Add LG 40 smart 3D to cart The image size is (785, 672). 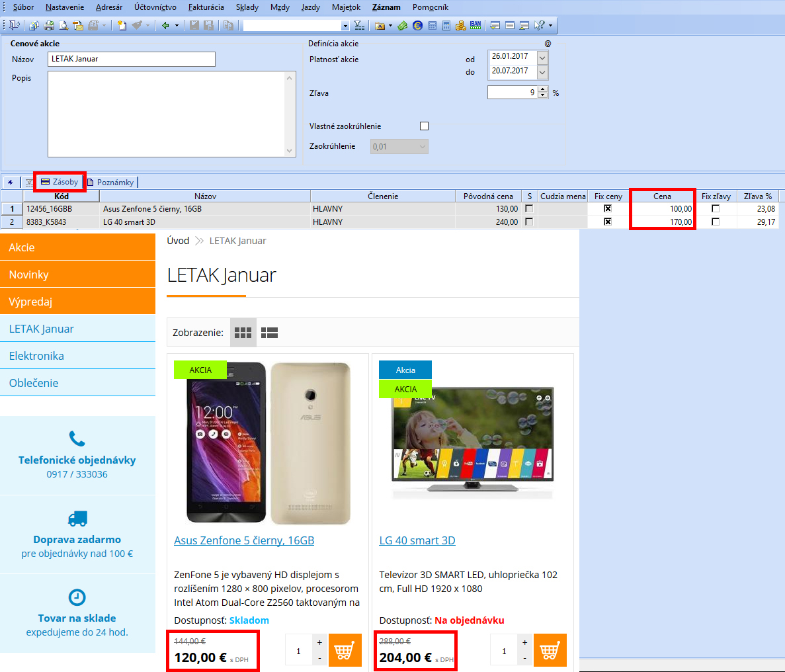coord(550,650)
